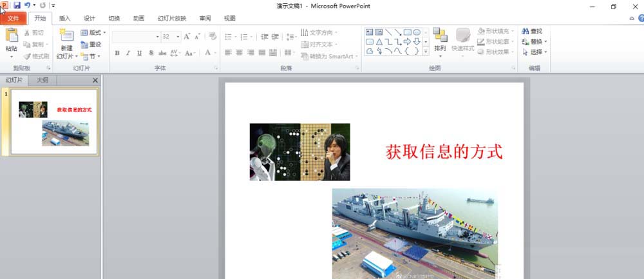
Task: Open the Change Case Aa dropdown
Action: 190,53
